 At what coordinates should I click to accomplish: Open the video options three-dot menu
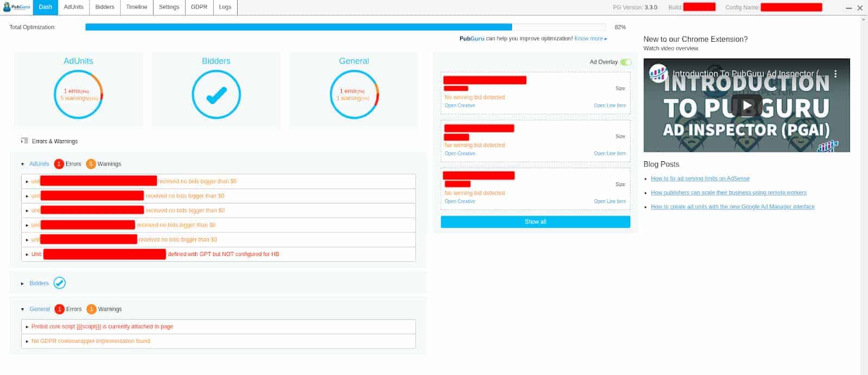coord(835,73)
